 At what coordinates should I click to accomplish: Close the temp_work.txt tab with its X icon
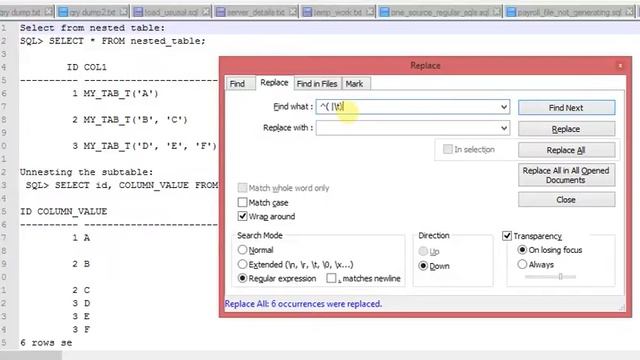[x=370, y=12]
